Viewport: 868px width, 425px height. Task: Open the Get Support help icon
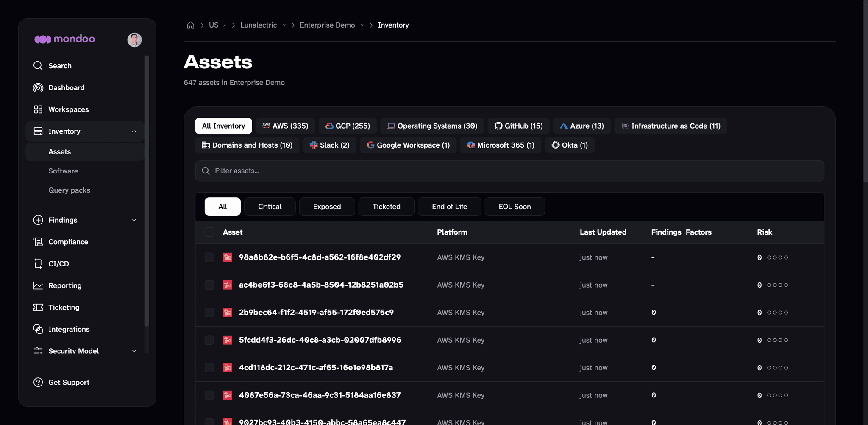coord(38,382)
